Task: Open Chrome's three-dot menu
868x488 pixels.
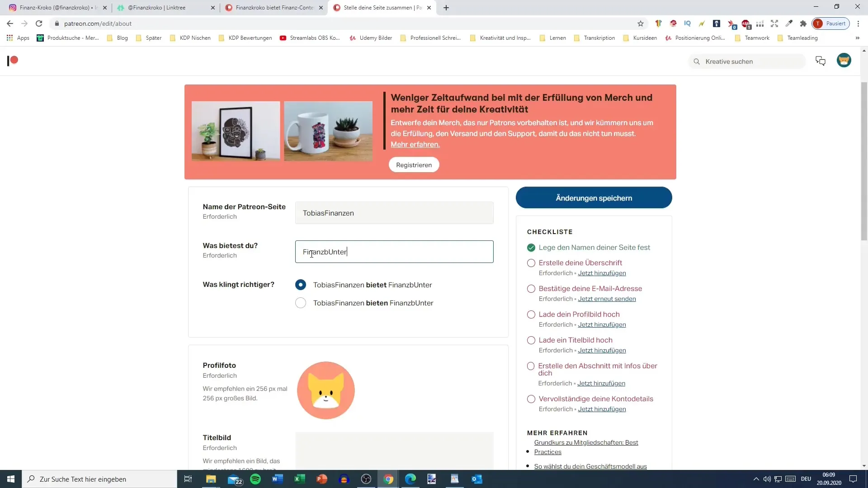Action: (x=858, y=23)
